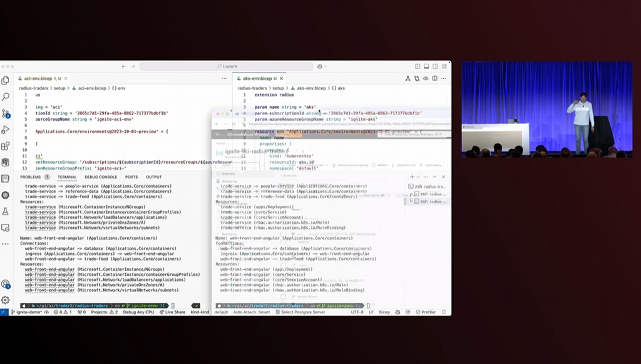Open the Search view in activity bar

(6, 97)
